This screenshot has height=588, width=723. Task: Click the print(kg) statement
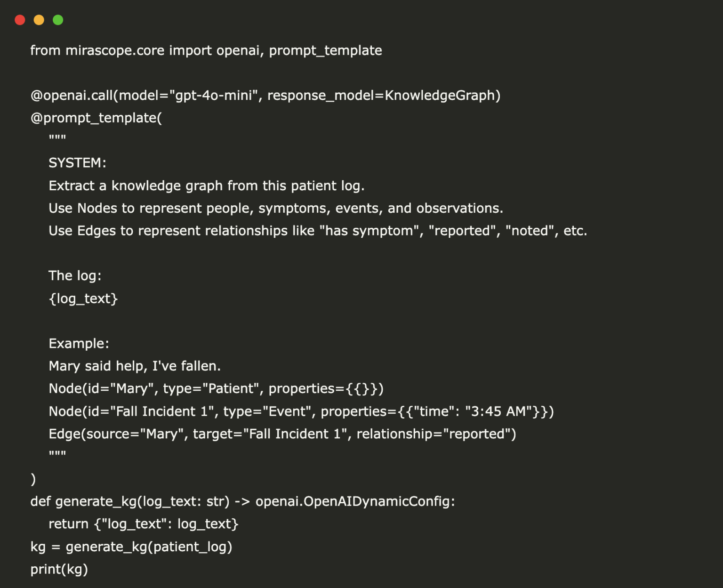(x=59, y=569)
